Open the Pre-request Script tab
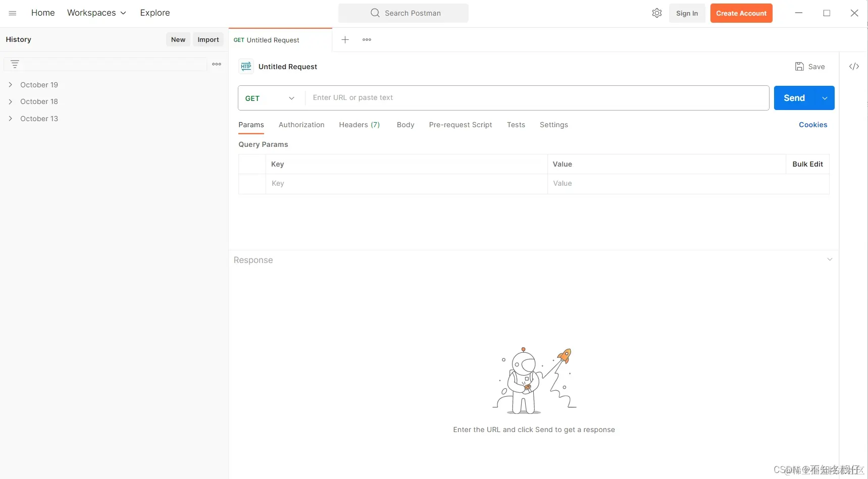Screen dimensions: 868x479 pos(461,125)
